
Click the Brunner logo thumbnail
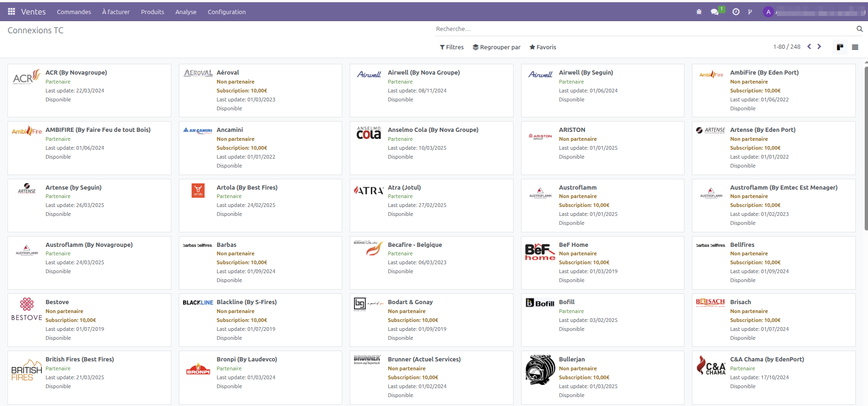click(367, 360)
